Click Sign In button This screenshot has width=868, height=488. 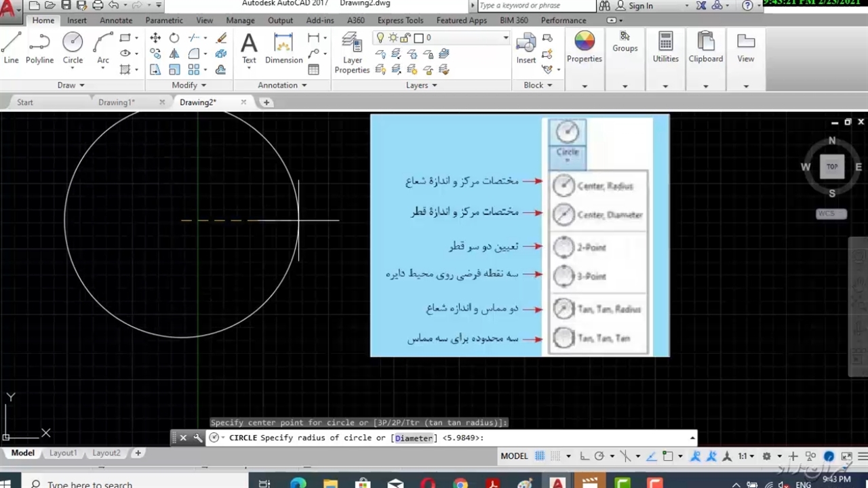(640, 5)
